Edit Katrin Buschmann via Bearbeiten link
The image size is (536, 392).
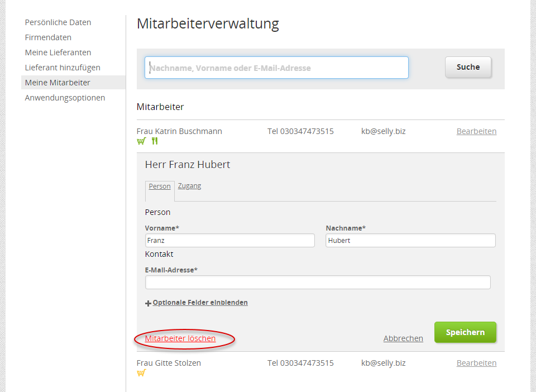[476, 131]
